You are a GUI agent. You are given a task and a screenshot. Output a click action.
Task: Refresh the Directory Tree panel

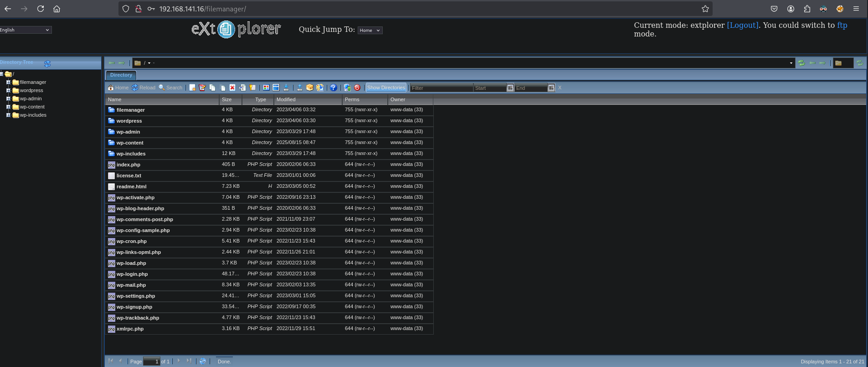(47, 64)
